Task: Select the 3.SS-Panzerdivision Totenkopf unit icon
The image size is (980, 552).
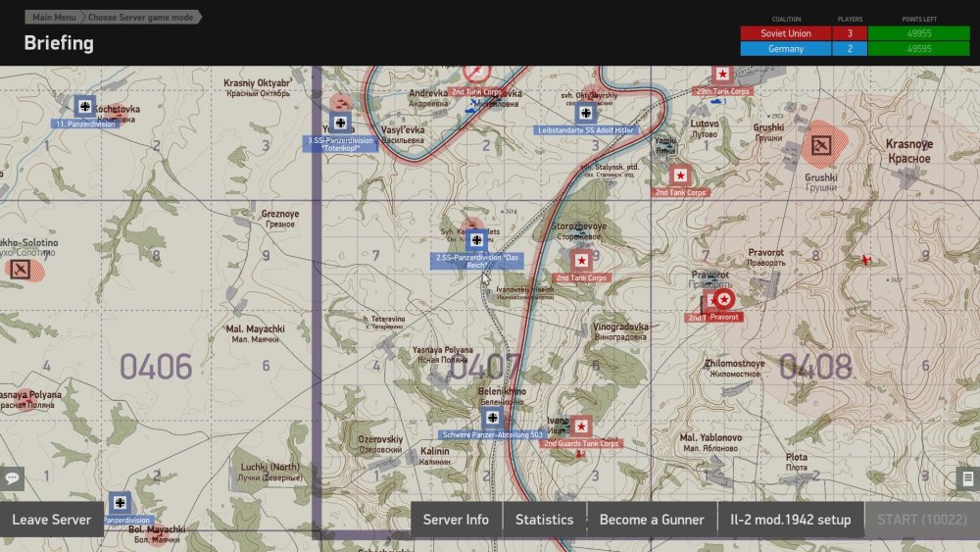Action: point(341,124)
